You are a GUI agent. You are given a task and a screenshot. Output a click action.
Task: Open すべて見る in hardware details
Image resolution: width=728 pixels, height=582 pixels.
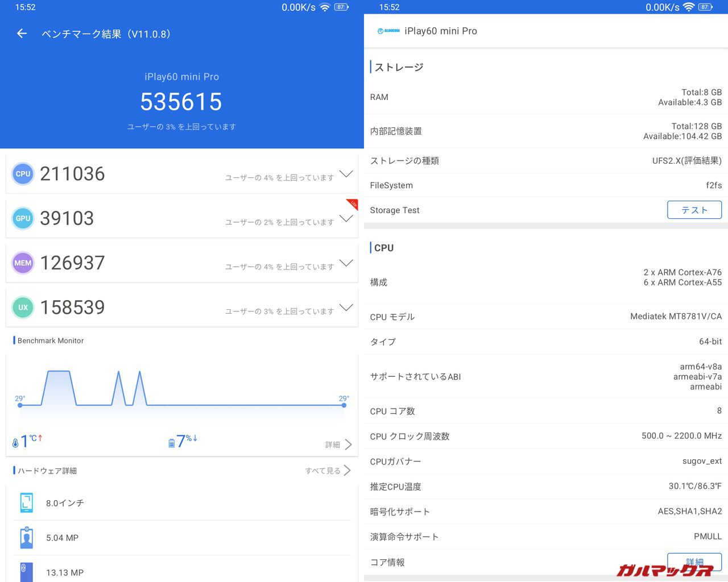pyautogui.click(x=328, y=471)
